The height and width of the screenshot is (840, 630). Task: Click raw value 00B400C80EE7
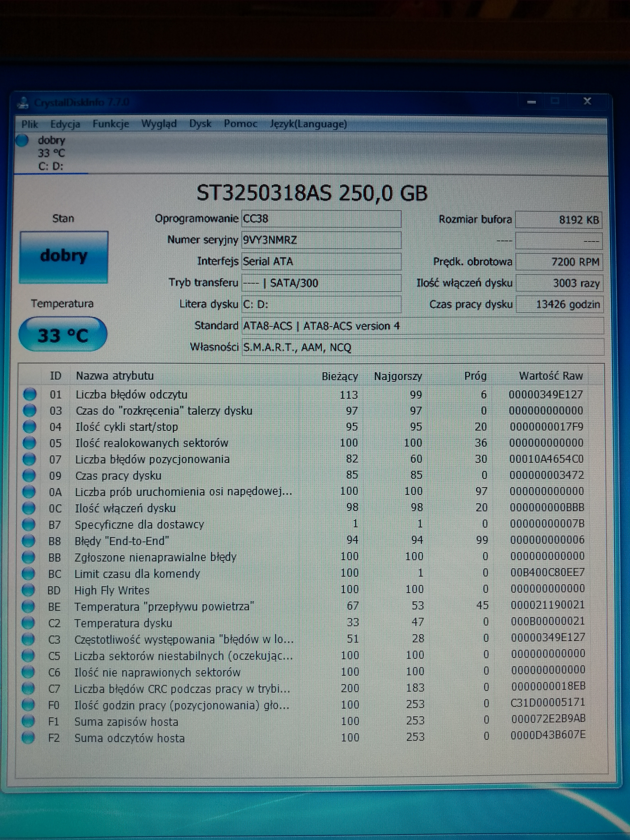(548, 572)
